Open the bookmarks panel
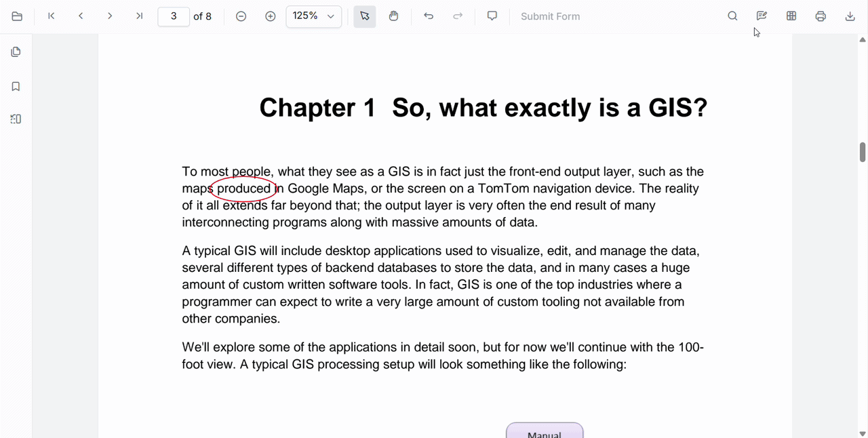868x438 pixels. (16, 86)
